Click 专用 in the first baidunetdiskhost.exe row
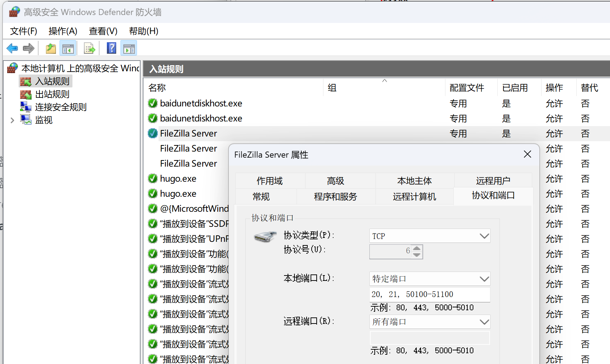Screen dimensions: 610x364 click(458, 104)
